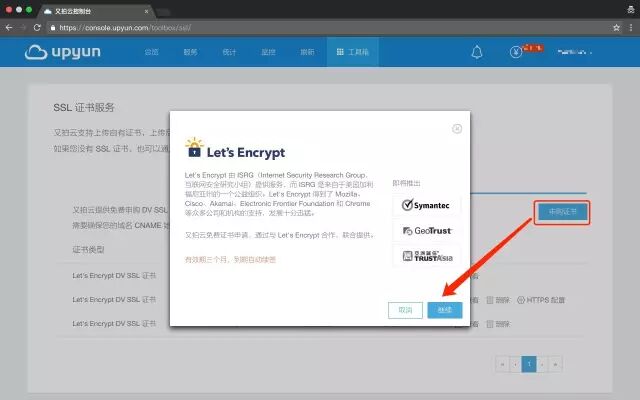
Task: Click the Symantec logo card
Action: click(x=427, y=205)
